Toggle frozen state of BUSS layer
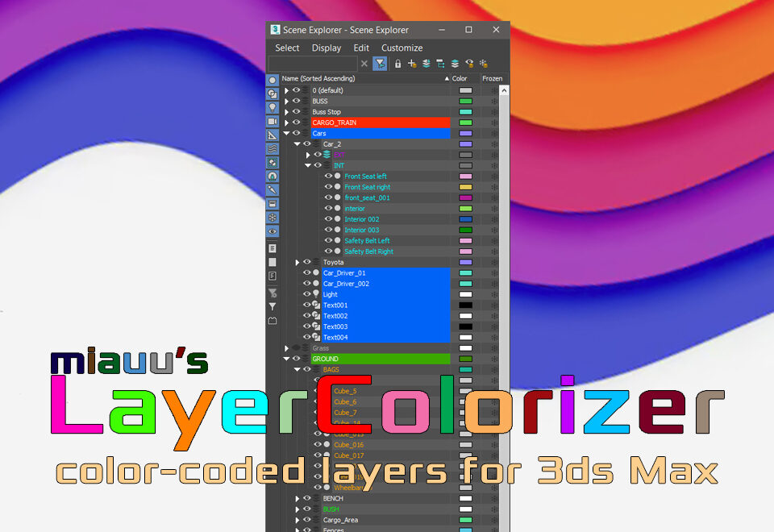Viewport: 774px width, 532px height. click(493, 102)
